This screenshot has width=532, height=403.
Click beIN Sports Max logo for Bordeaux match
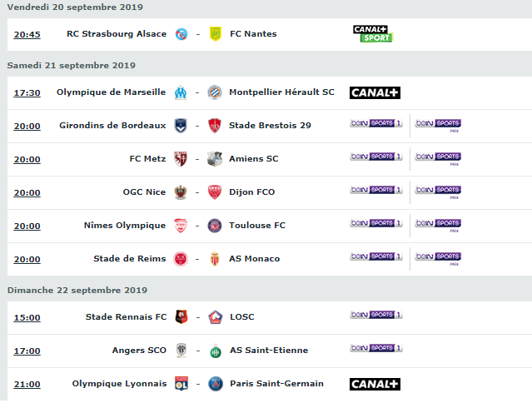pos(438,125)
